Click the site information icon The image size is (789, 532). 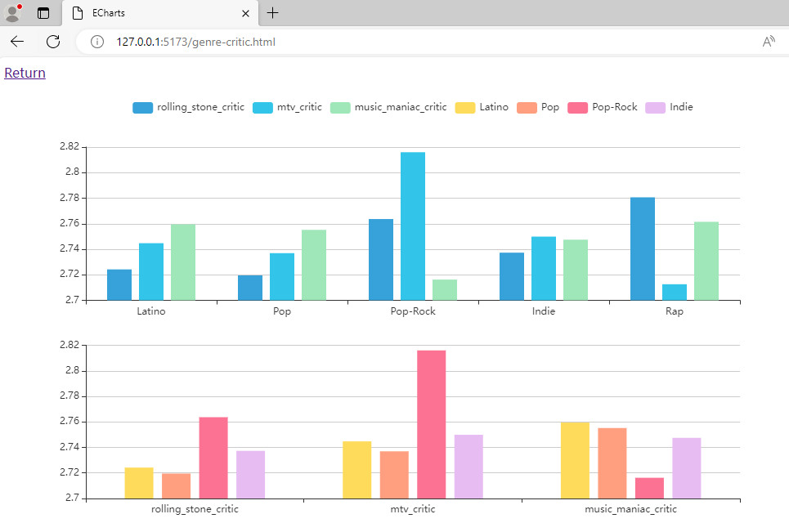click(97, 42)
